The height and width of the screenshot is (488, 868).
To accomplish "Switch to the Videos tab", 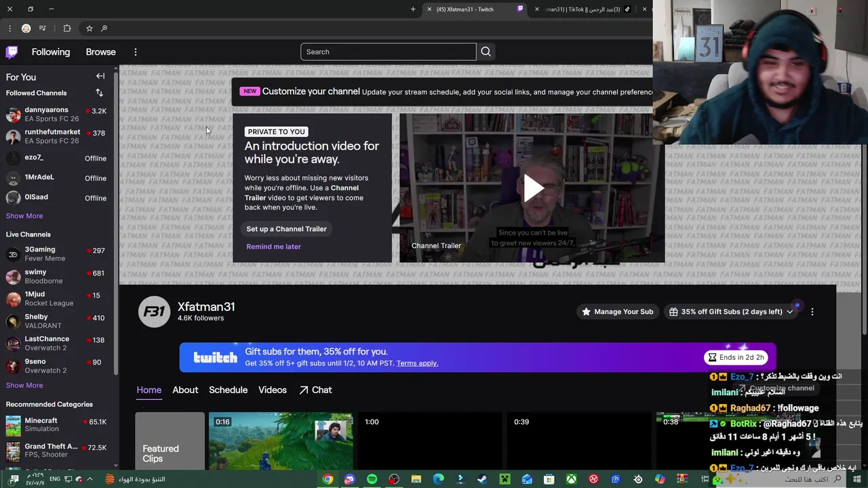I will pos(273,390).
